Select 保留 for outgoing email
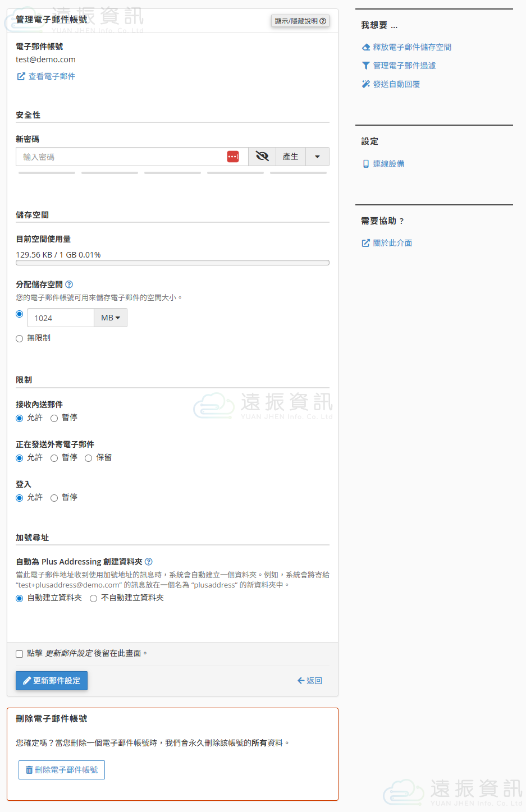The width and height of the screenshot is (526, 812). click(89, 458)
